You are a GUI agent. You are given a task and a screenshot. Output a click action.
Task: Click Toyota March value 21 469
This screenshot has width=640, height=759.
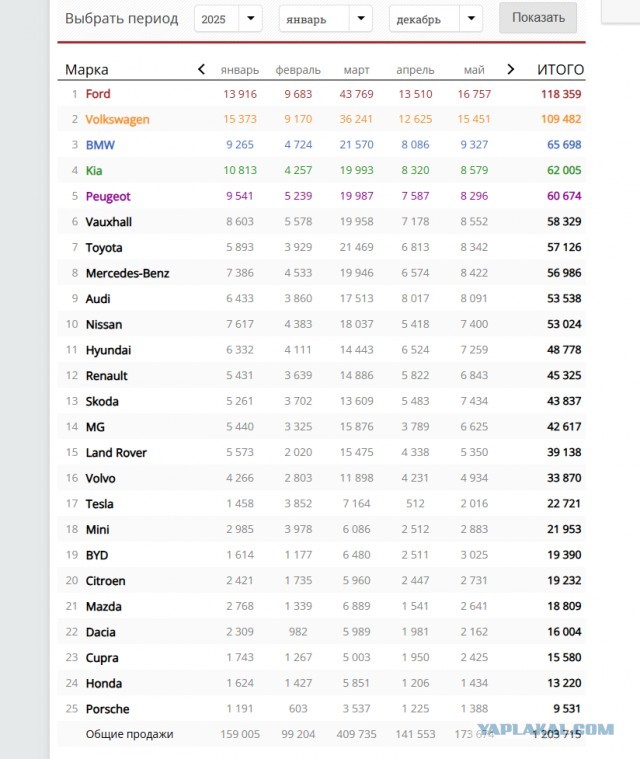tap(356, 248)
